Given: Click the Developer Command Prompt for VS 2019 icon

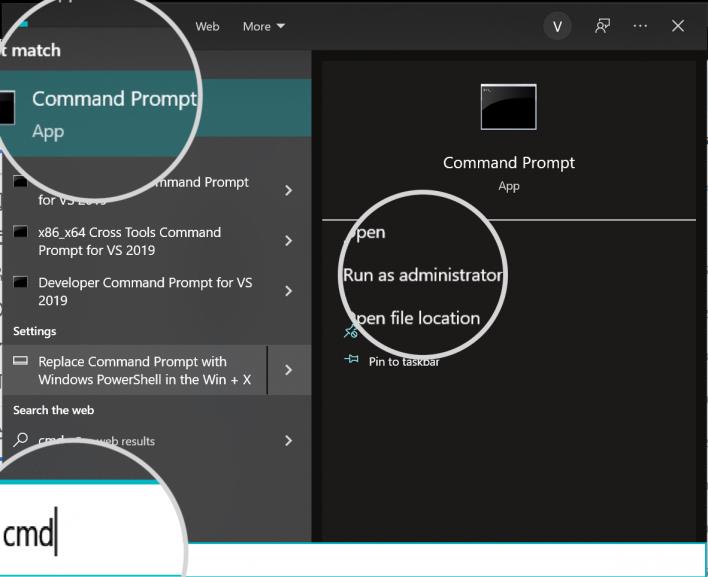Looking at the screenshot, I should (x=20, y=283).
